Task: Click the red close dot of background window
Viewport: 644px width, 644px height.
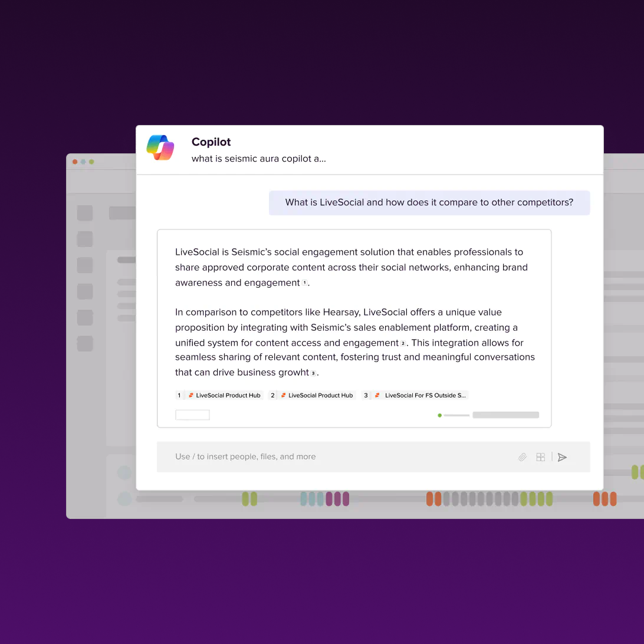Action: pyautogui.click(x=75, y=162)
